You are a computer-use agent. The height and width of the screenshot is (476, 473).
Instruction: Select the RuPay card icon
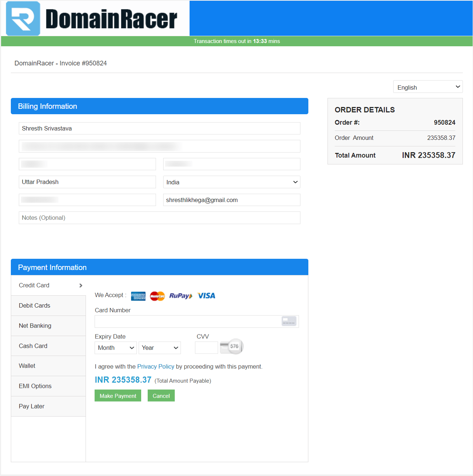pyautogui.click(x=180, y=296)
